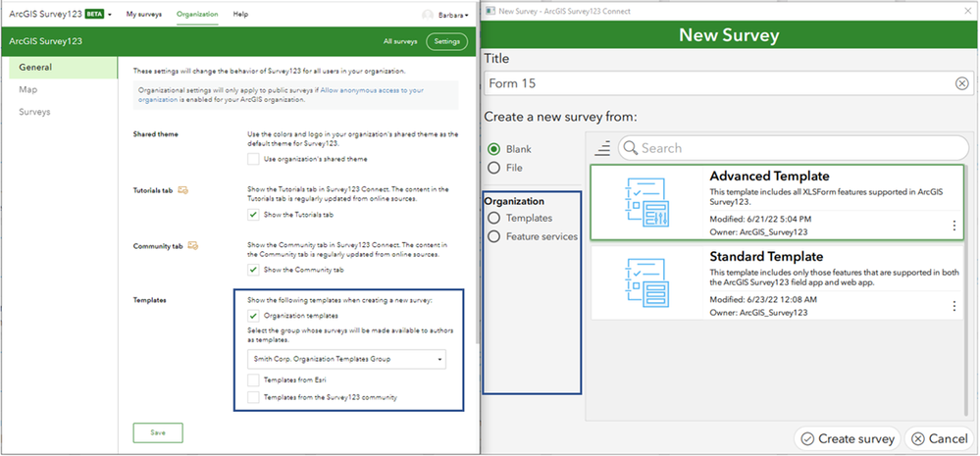This screenshot has width=980, height=456.
Task: Click 'Modified: 6/23/22 12:08 AM' text
Action: (763, 300)
